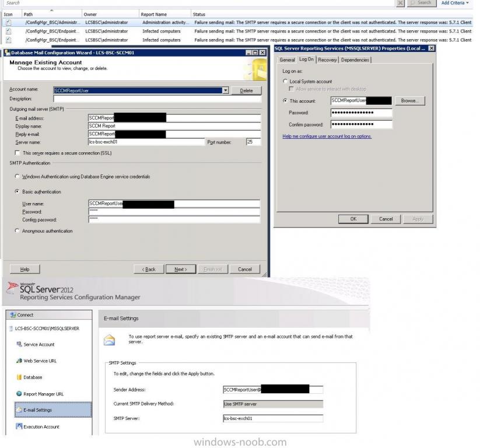480x448 pixels.
Task: Switch to the Dependencies tab
Action: click(355, 60)
